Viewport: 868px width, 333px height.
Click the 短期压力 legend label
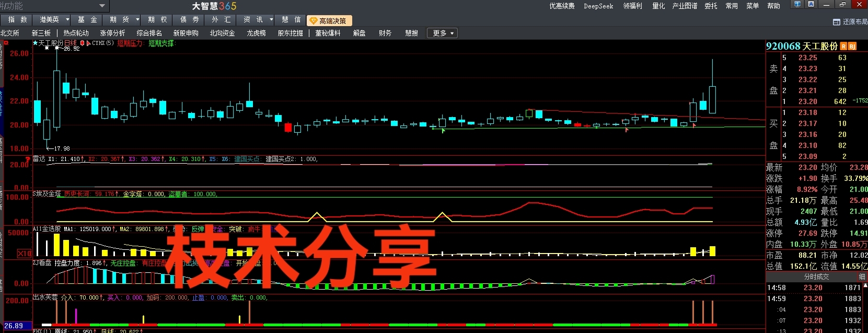tap(130, 43)
